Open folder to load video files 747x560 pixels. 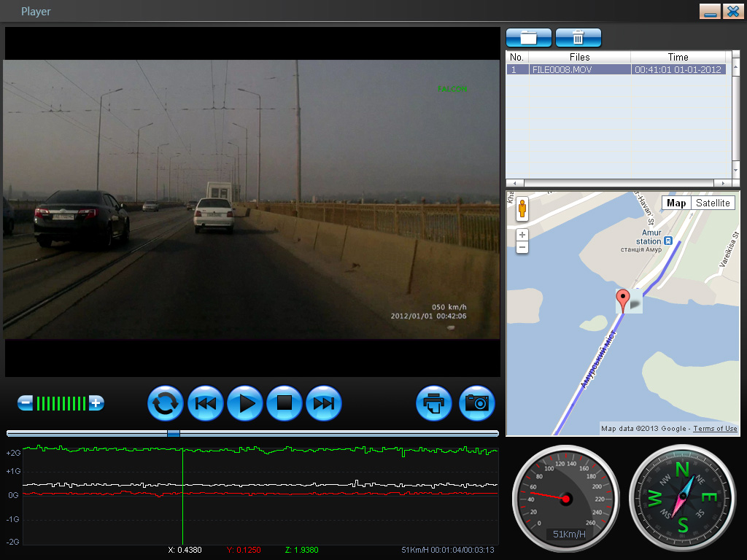coord(529,38)
